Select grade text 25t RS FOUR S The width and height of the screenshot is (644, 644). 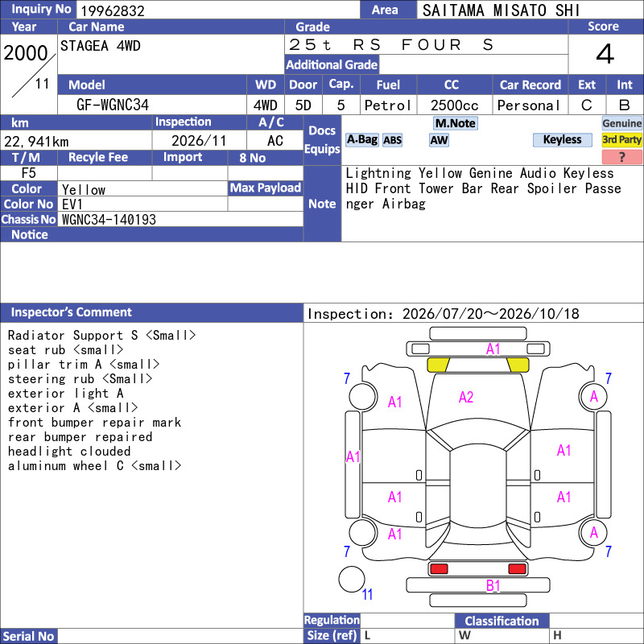click(391, 44)
